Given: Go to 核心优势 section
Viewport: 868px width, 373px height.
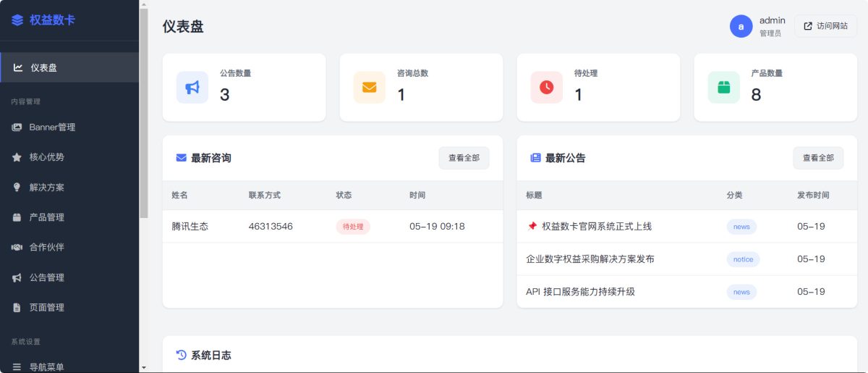Looking at the screenshot, I should click(69, 157).
